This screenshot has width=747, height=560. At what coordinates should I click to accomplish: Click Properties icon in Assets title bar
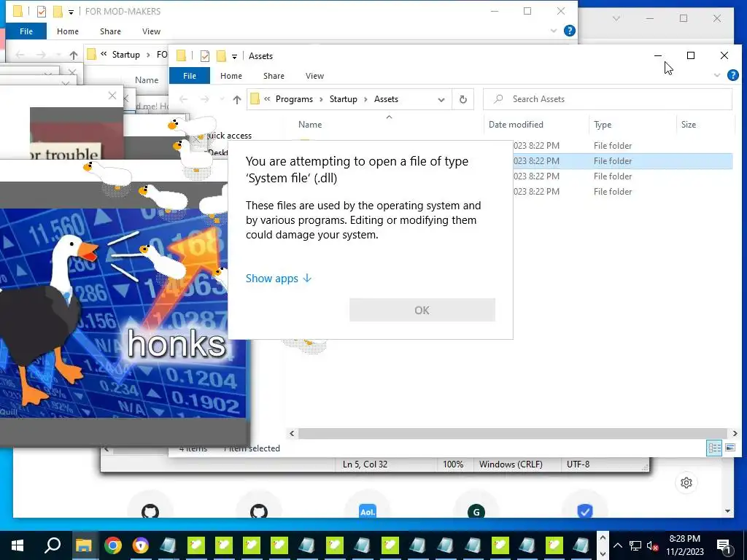[x=205, y=56]
